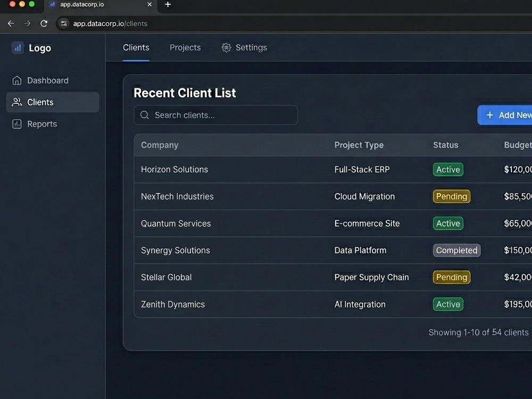Image resolution: width=532 pixels, height=399 pixels.
Task: Click Pending badge for Stellar Global
Action: tap(452, 277)
